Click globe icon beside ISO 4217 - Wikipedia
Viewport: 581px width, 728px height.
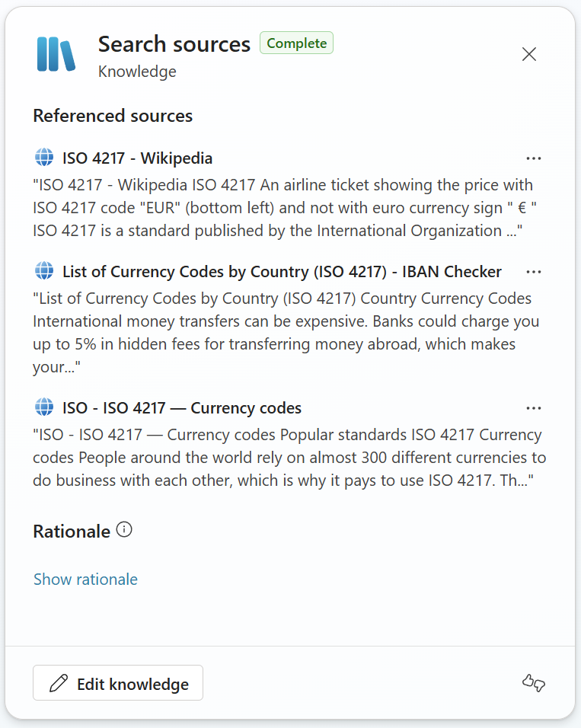coord(44,158)
